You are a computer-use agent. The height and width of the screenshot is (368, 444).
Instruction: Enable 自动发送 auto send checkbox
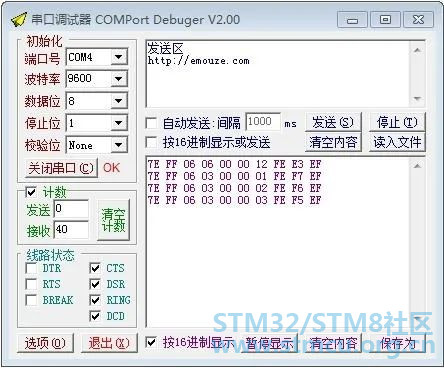[152, 123]
